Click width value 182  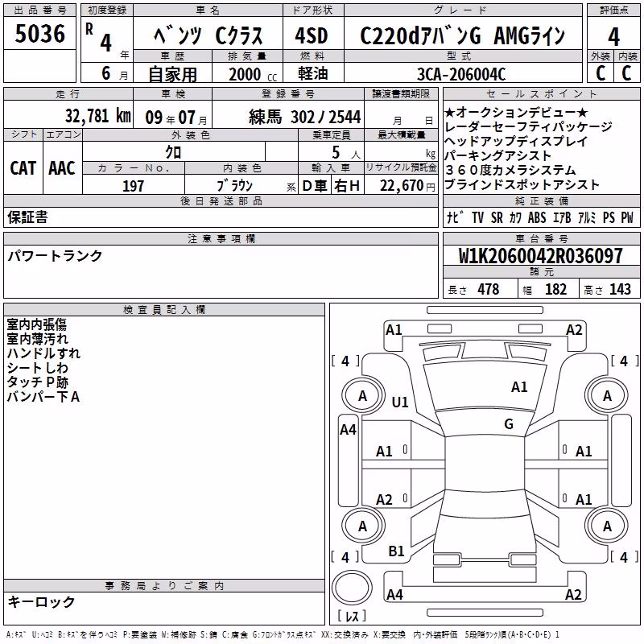point(555,289)
